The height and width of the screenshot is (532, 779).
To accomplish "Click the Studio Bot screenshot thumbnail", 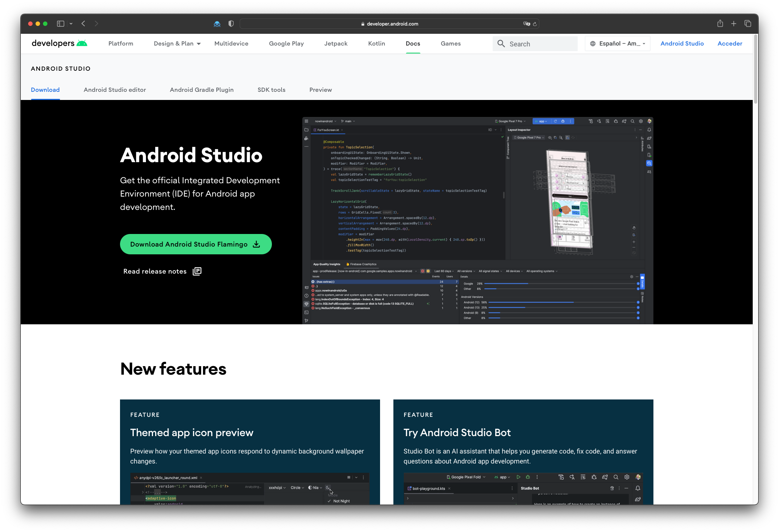I will pos(523,488).
